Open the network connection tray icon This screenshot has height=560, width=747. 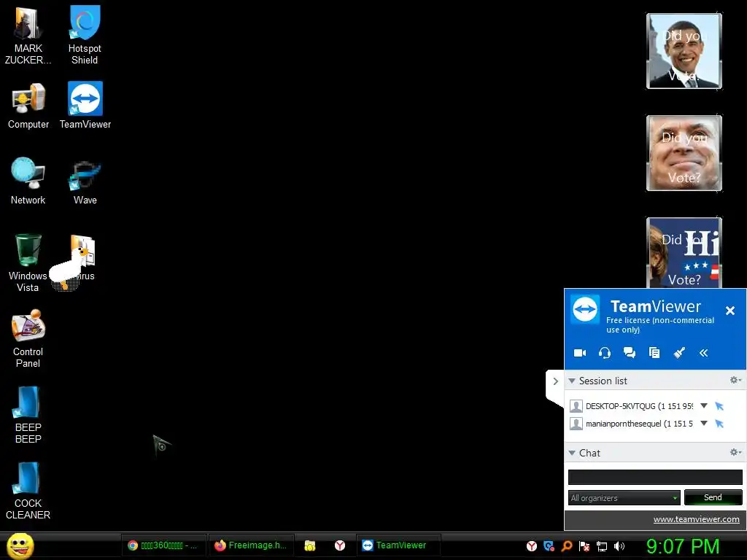tap(602, 547)
